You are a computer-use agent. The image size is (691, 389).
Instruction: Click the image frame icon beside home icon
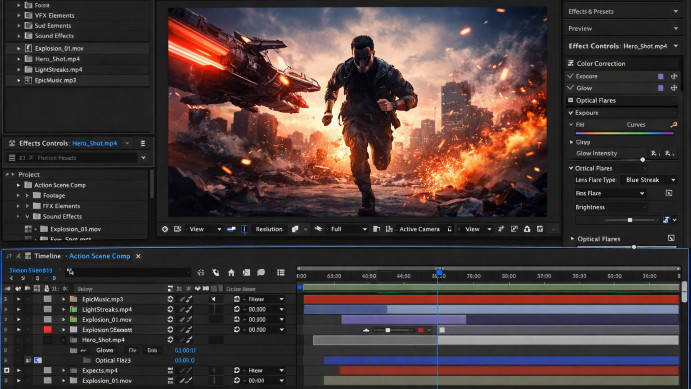coord(246,273)
